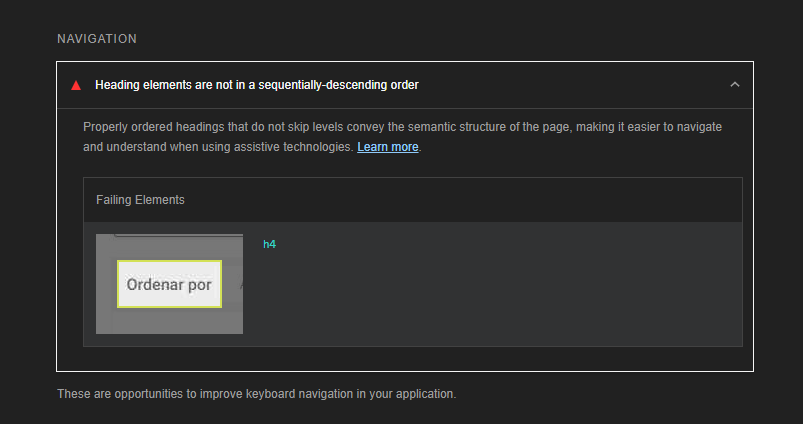Viewport: 803px width, 424px height.
Task: Select the h4 failing element label
Action: point(269,244)
